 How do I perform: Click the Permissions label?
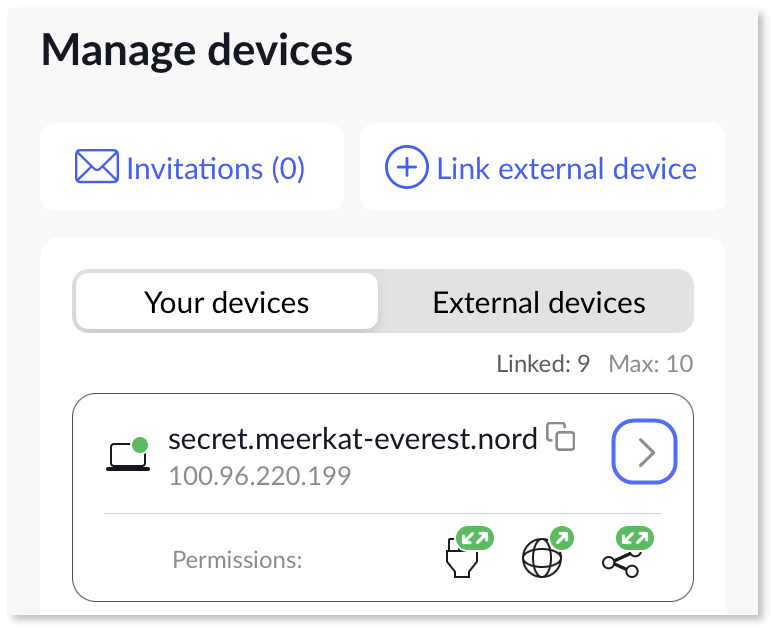(237, 560)
